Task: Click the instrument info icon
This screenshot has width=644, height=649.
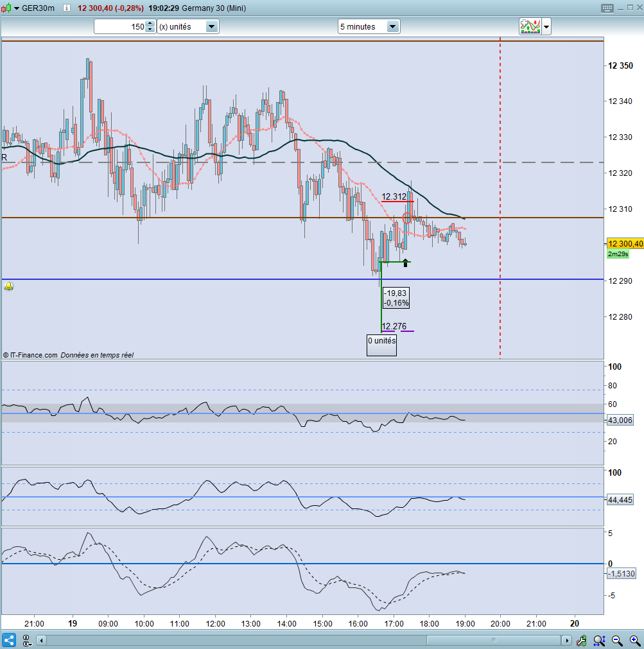Action: 66,8
